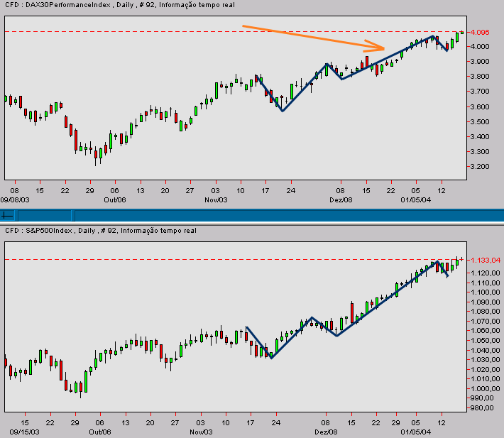
Task: Click the Out/06 date label on DAX chart
Action: tap(115, 200)
